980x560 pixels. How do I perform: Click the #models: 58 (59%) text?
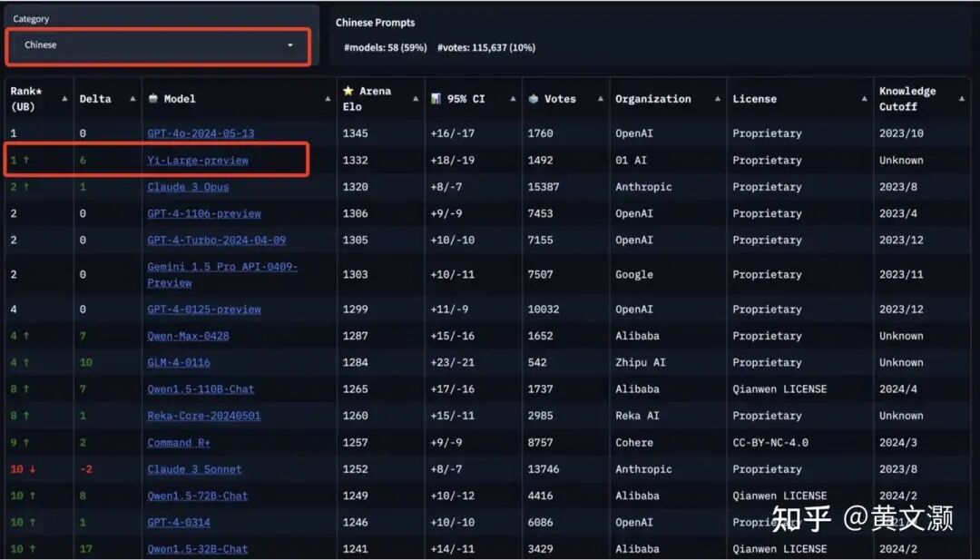pos(385,47)
